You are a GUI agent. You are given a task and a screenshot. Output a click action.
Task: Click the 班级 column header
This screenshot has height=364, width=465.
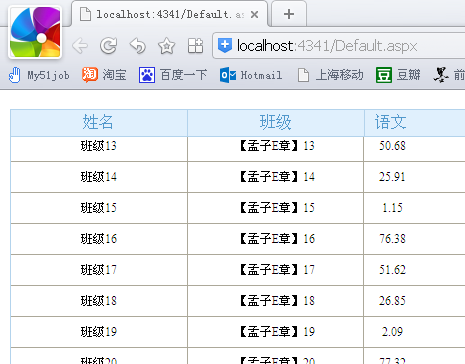tap(276, 122)
